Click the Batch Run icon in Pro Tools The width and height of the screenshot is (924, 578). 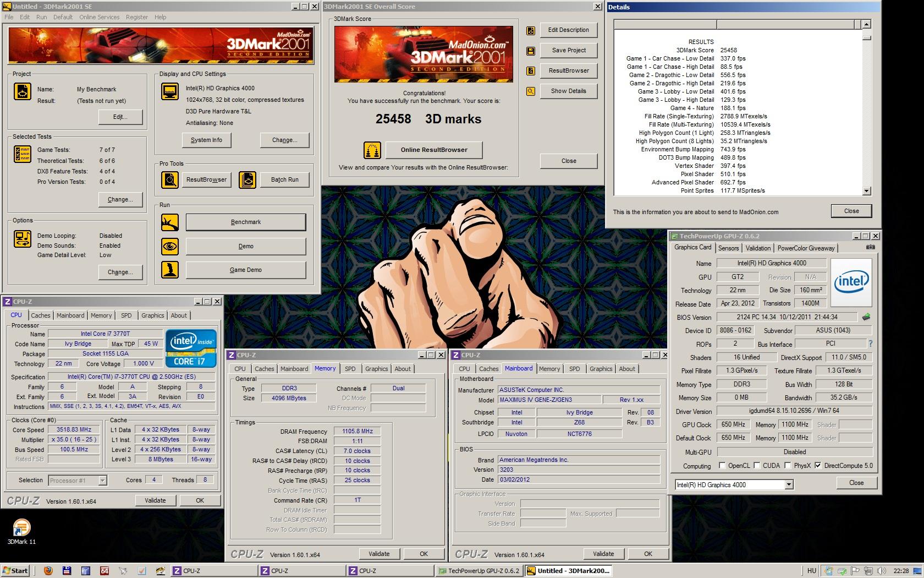pyautogui.click(x=248, y=179)
